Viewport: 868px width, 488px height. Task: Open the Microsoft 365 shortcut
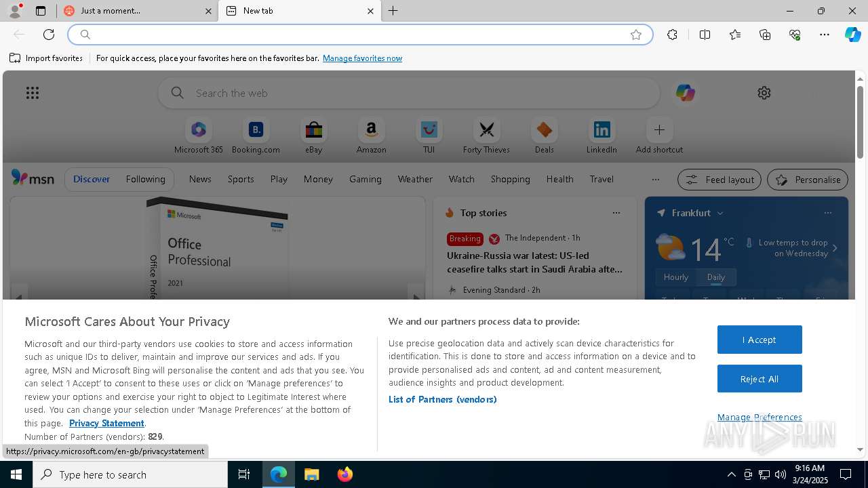click(x=199, y=136)
